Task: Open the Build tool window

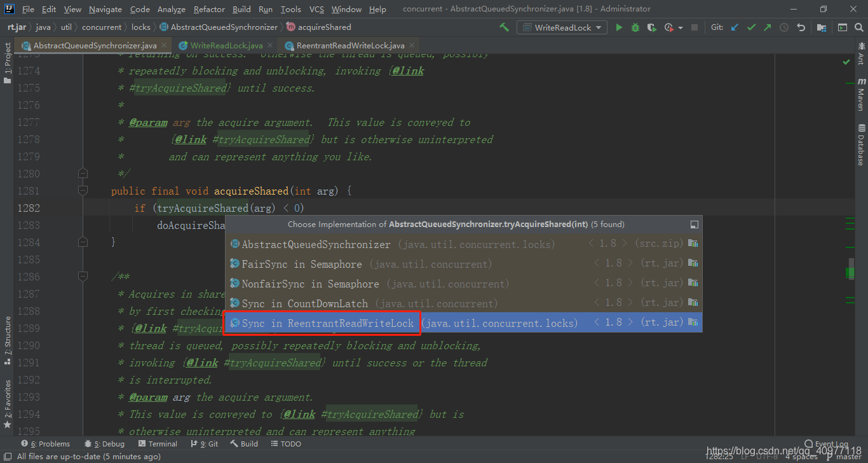Action: point(244,444)
